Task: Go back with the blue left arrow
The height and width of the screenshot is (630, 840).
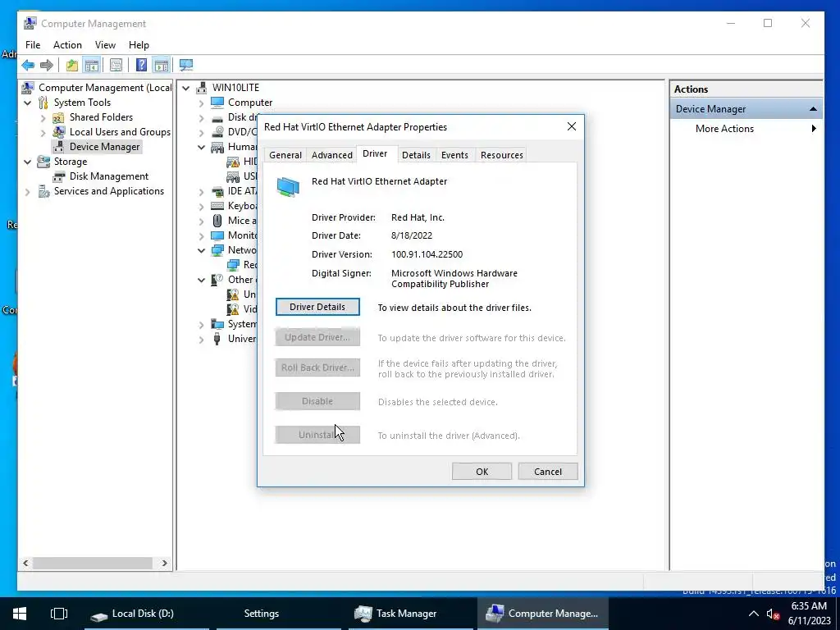Action: pyautogui.click(x=28, y=66)
